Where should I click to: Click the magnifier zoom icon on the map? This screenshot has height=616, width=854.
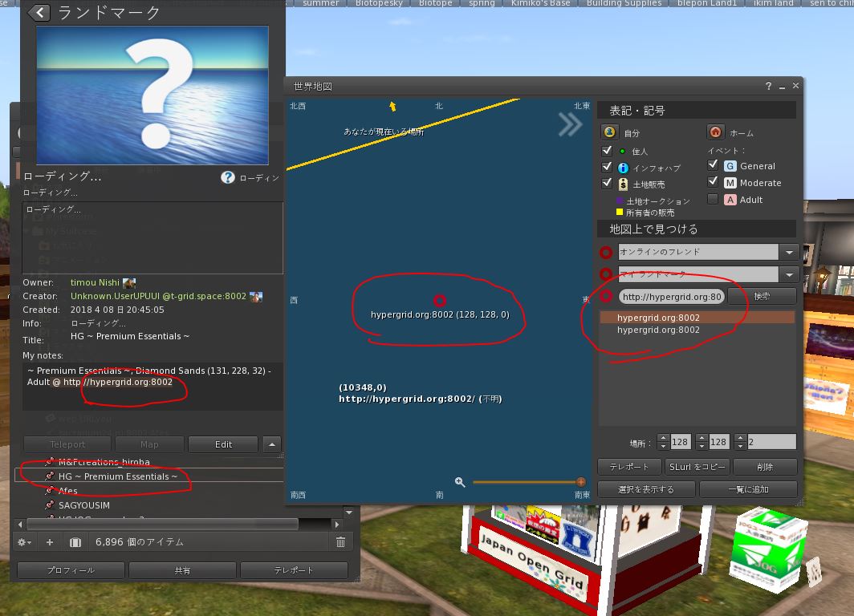coord(460,482)
